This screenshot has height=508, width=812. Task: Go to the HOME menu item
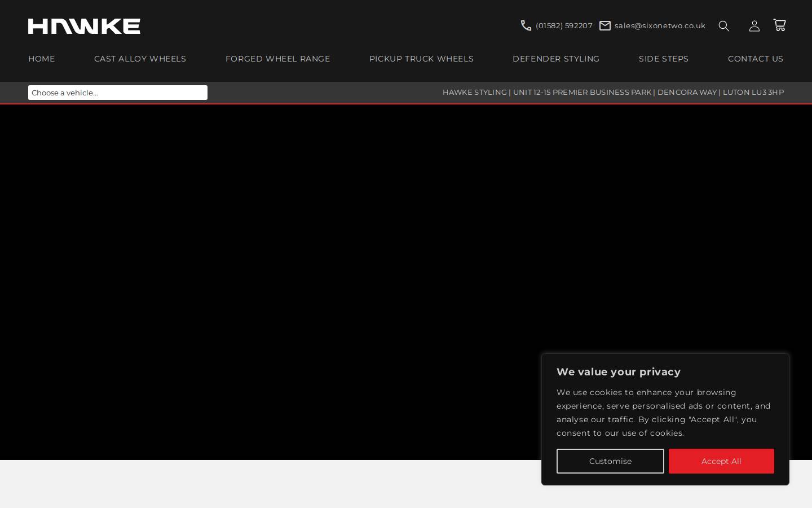click(x=42, y=59)
